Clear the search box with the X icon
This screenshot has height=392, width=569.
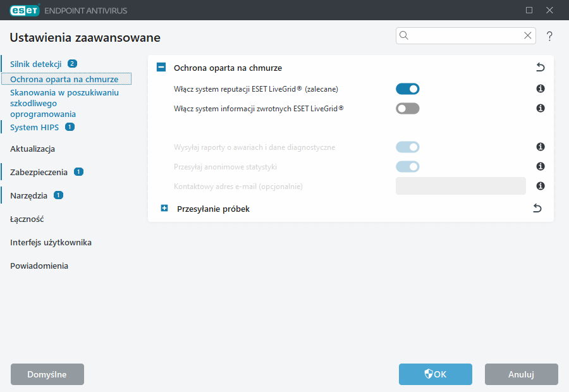[528, 35]
